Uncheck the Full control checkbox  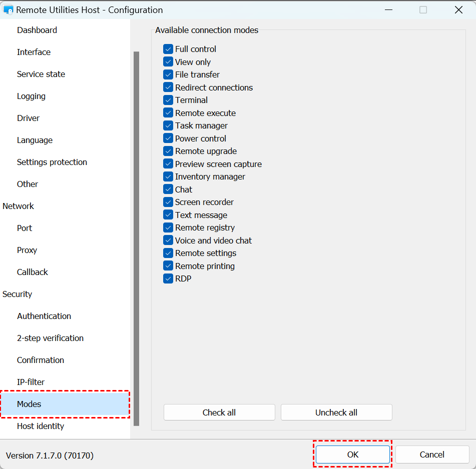(x=168, y=49)
